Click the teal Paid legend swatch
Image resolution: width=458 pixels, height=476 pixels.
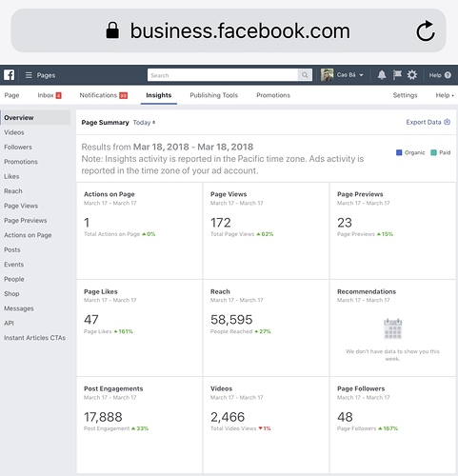point(433,152)
